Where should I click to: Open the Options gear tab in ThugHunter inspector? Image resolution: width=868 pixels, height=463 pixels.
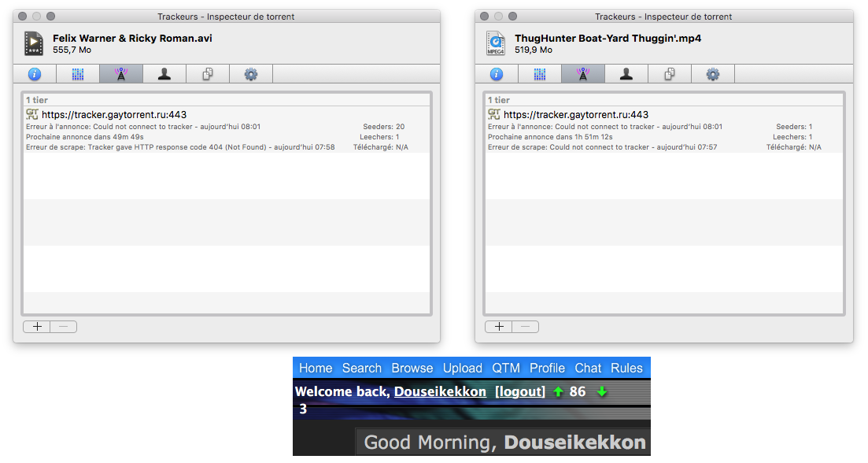coord(713,74)
